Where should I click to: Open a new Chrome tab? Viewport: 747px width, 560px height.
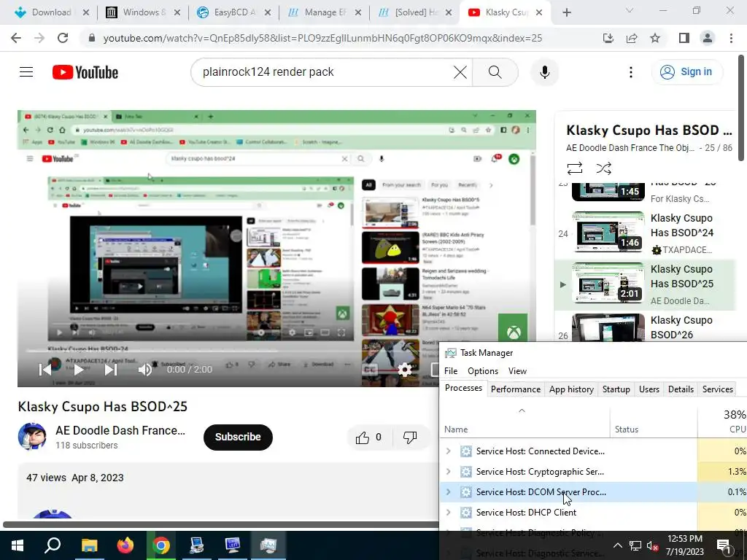(x=566, y=12)
